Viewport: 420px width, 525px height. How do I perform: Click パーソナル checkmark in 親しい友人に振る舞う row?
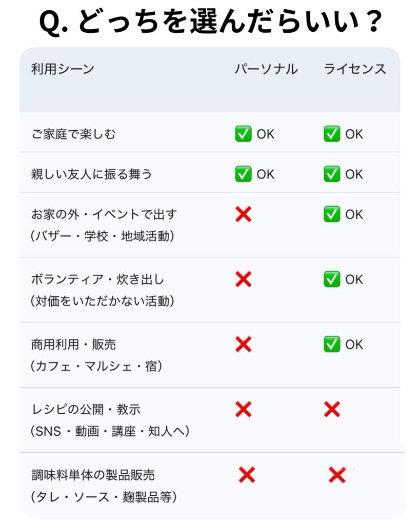pyautogui.click(x=243, y=174)
